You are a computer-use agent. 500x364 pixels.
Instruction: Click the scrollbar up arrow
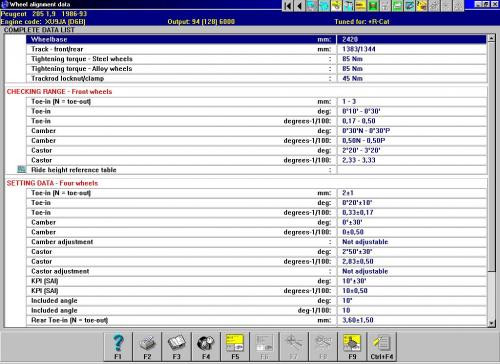491,38
